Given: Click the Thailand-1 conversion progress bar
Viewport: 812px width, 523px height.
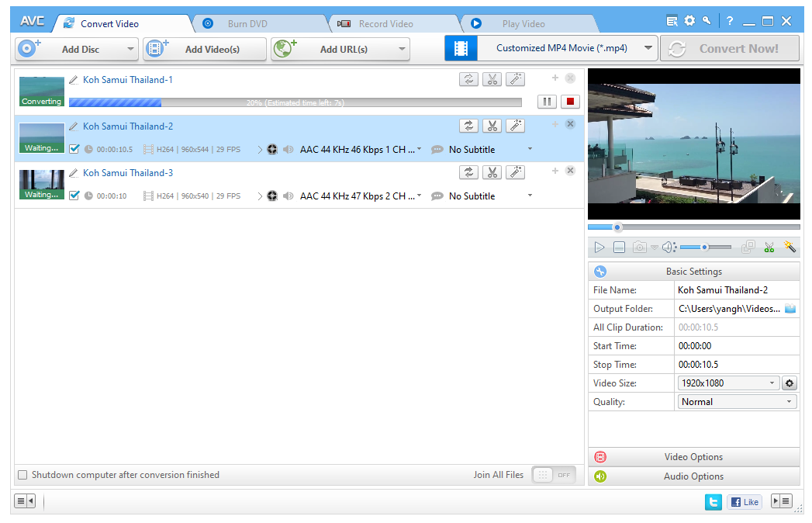Looking at the screenshot, I should (x=295, y=102).
